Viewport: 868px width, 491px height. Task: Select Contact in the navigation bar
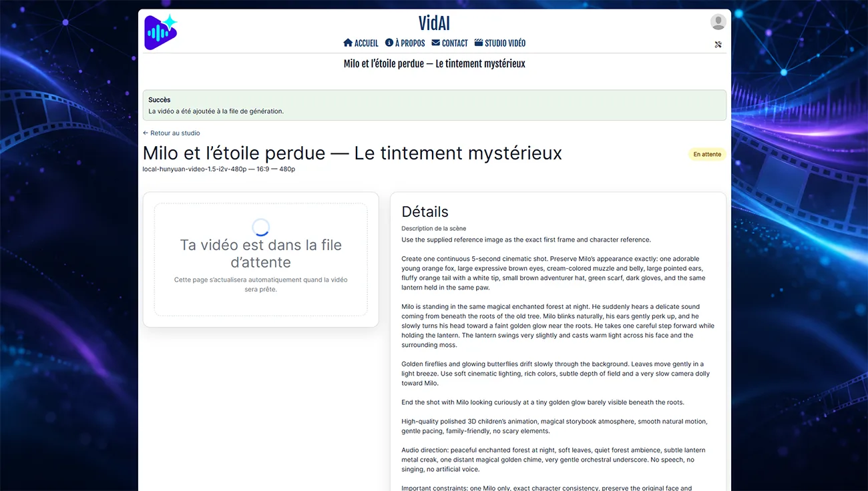click(450, 43)
